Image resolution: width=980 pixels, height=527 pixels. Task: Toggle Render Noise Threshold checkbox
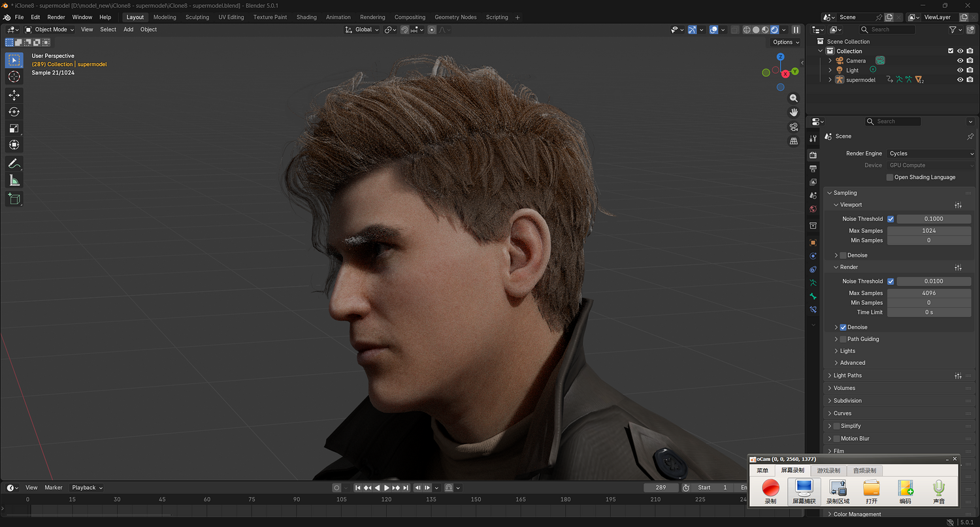pyautogui.click(x=890, y=281)
